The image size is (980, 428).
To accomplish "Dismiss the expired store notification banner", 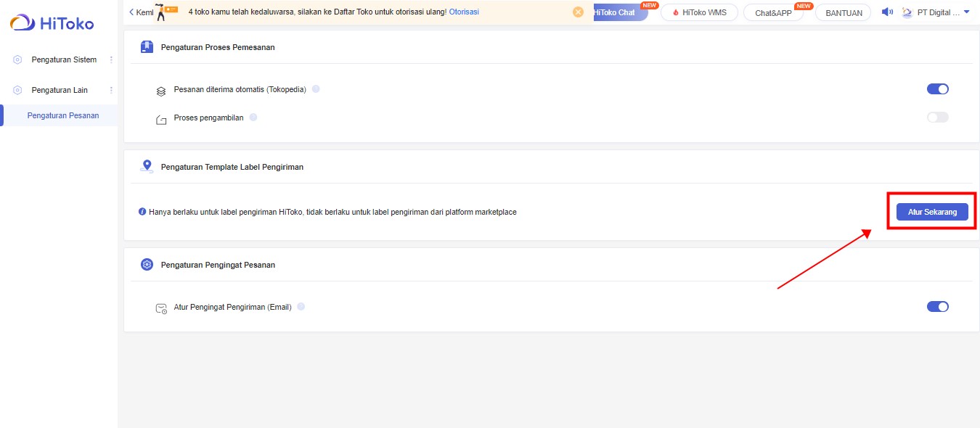I will coord(578,12).
